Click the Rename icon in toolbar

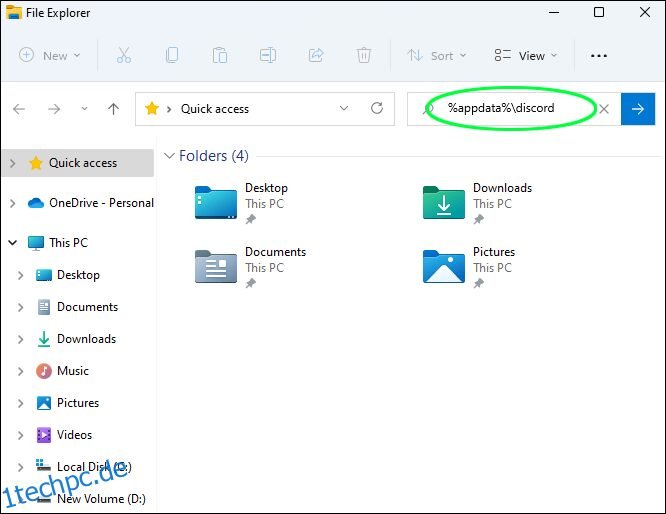(x=268, y=56)
